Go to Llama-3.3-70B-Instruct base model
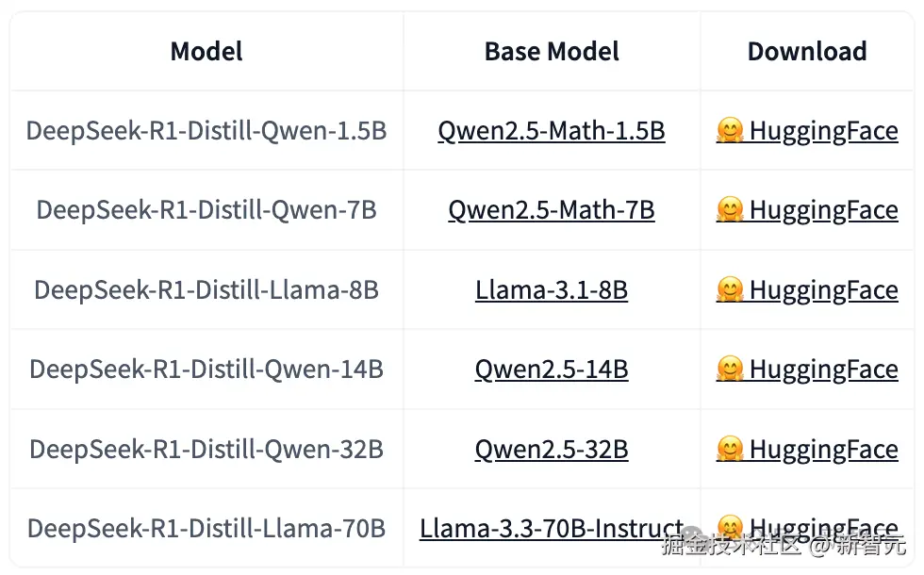This screenshot has width=924, height=575. pyautogui.click(x=552, y=528)
